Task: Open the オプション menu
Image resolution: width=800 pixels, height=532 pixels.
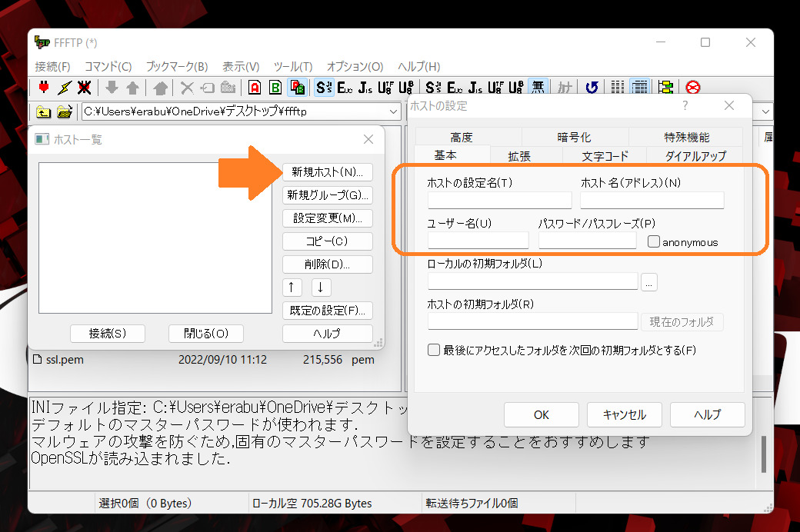Action: pos(355,67)
